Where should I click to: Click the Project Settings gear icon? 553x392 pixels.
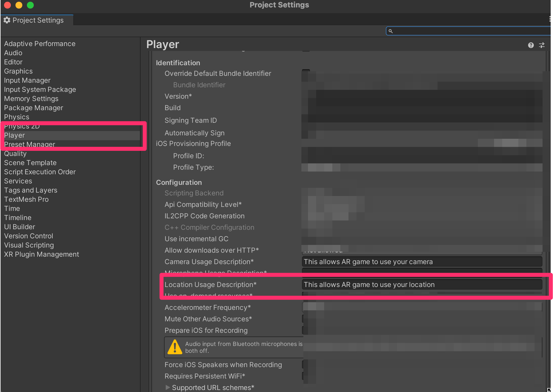click(7, 20)
